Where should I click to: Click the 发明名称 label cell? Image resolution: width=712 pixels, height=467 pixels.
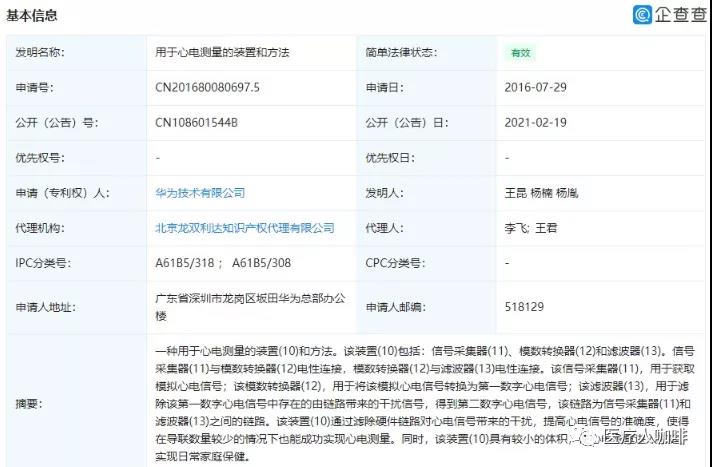(76, 52)
